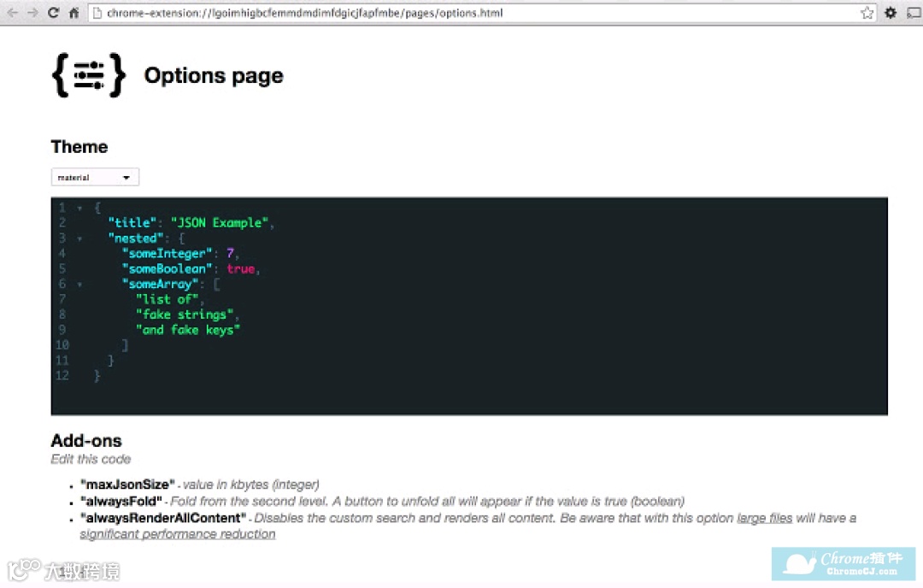923x588 pixels.
Task: Collapse the nested object on line 3
Action: (79, 238)
